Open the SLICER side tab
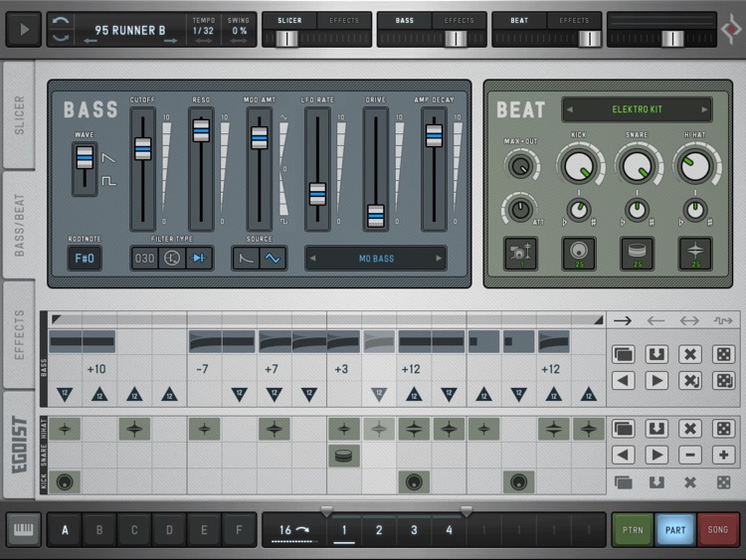Image resolution: width=746 pixels, height=560 pixels. click(19, 115)
